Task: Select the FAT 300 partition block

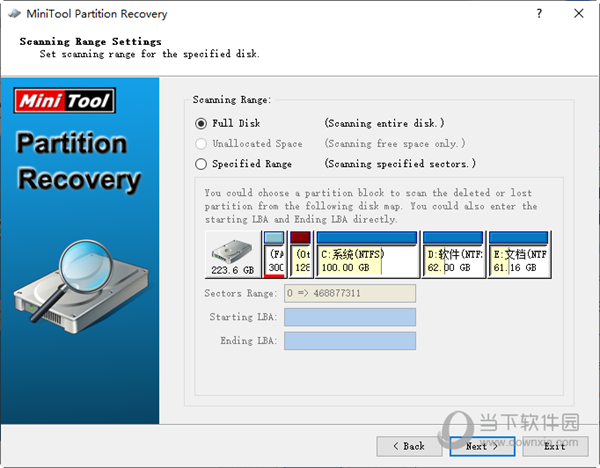Action: 275,254
